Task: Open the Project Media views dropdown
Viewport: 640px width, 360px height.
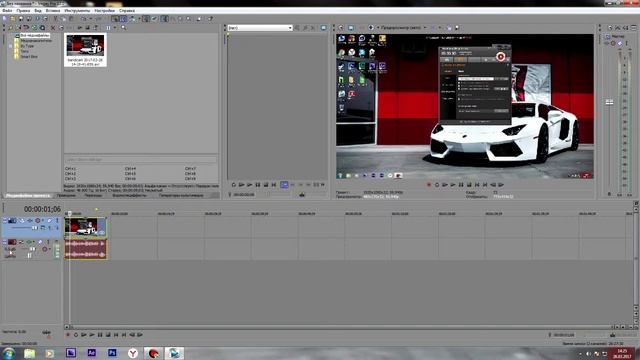Action: coord(115,28)
